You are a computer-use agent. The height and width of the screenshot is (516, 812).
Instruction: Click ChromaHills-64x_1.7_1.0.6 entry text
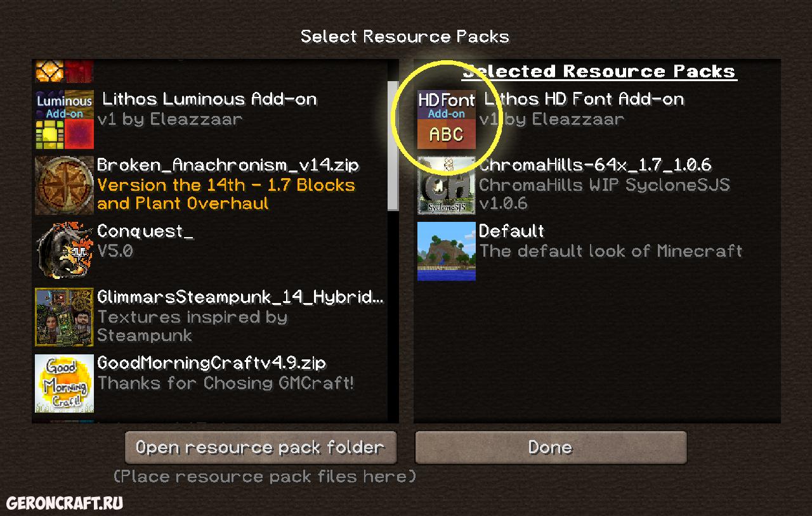tap(595, 165)
